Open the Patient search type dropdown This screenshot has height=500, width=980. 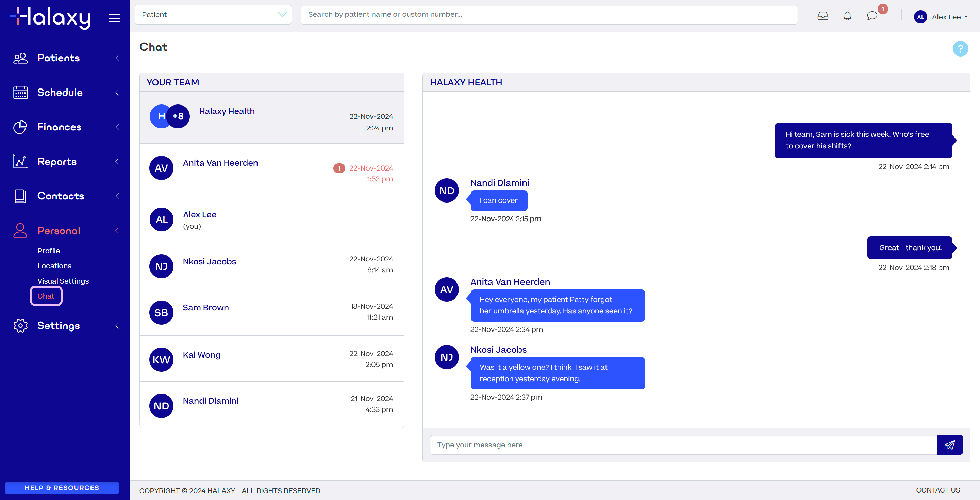[213, 15]
